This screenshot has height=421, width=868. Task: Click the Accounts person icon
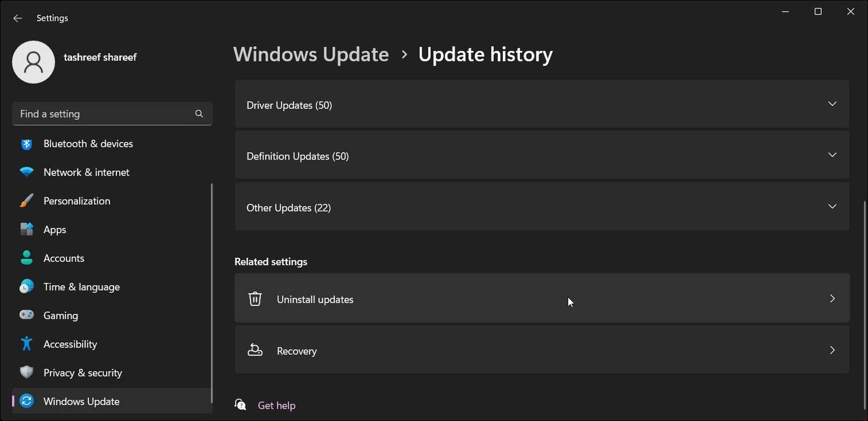(27, 258)
